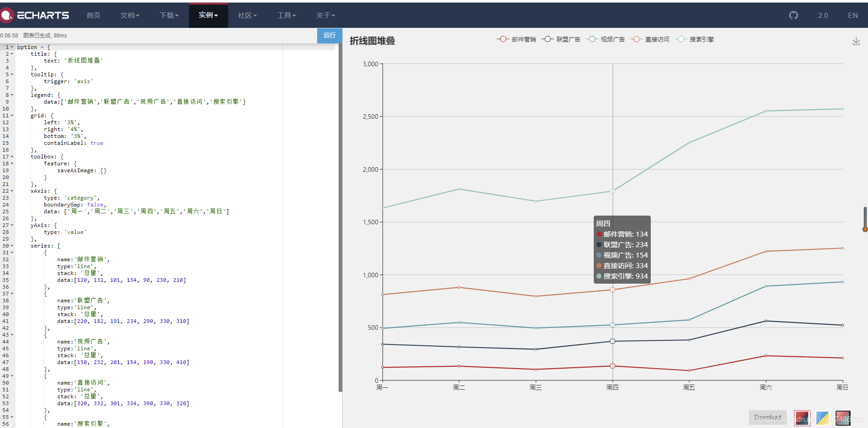This screenshot has width=868, height=428.
Task: Click 邮件营销 data point at 周四
Action: [612, 366]
